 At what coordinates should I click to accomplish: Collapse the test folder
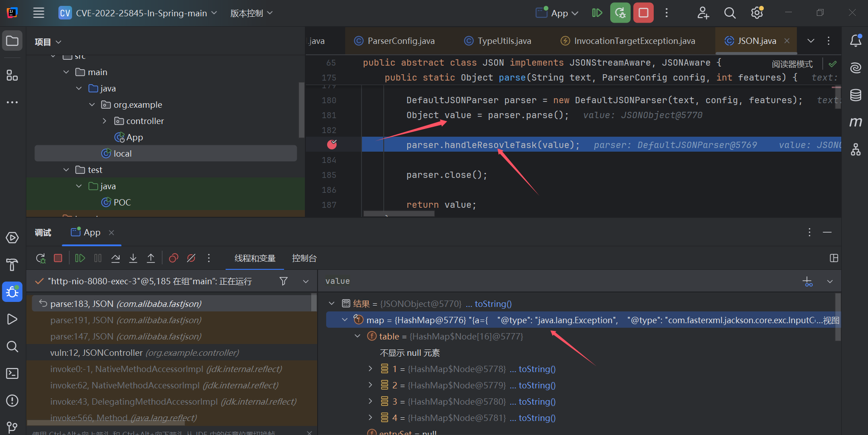click(x=66, y=170)
